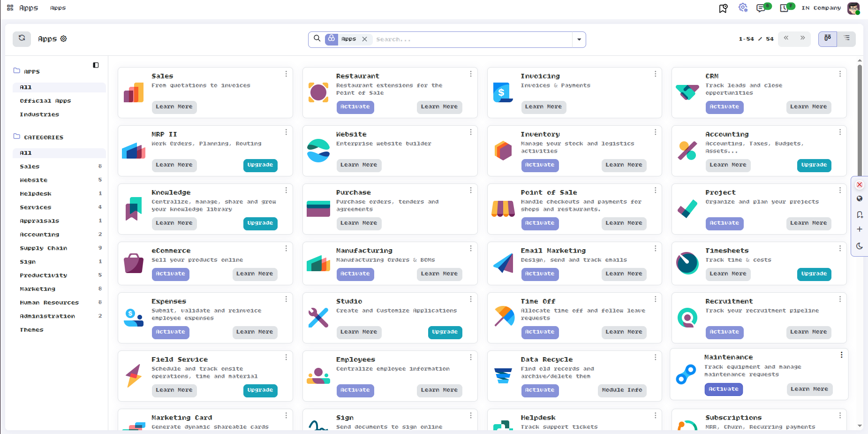Open the activities clock icon in top bar
This screenshot has height=434, width=868.
coord(785,8)
